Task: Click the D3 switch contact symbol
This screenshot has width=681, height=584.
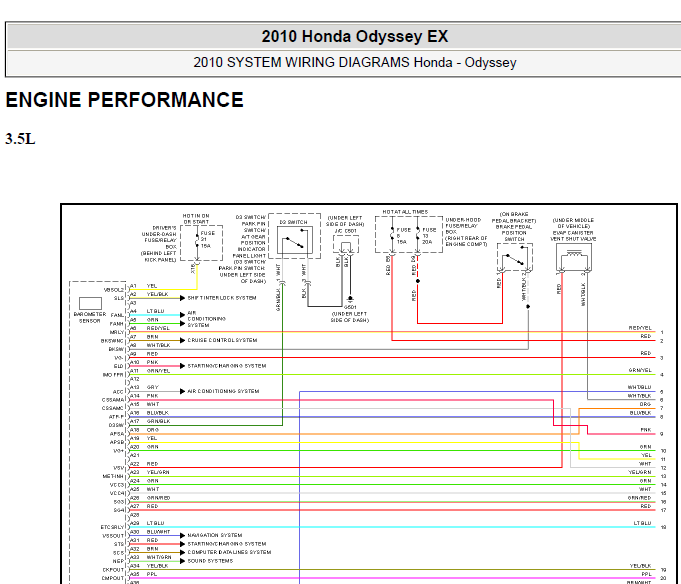Action: tap(295, 242)
